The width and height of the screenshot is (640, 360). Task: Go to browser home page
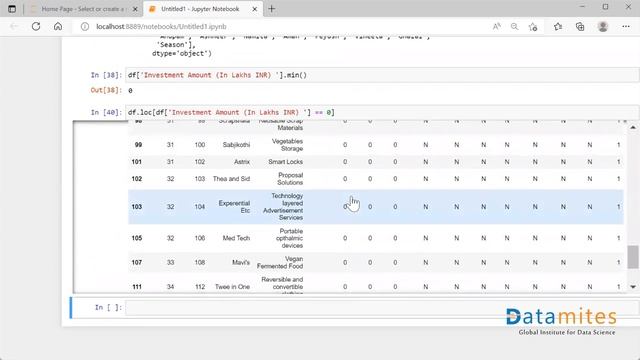[58, 27]
